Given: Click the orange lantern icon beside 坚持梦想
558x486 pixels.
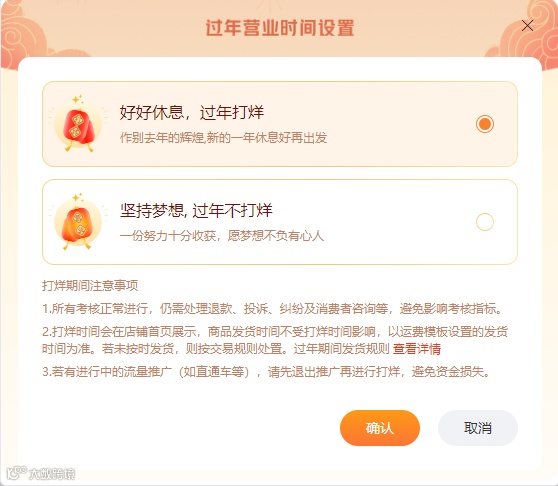Looking at the screenshot, I should click(78, 222).
